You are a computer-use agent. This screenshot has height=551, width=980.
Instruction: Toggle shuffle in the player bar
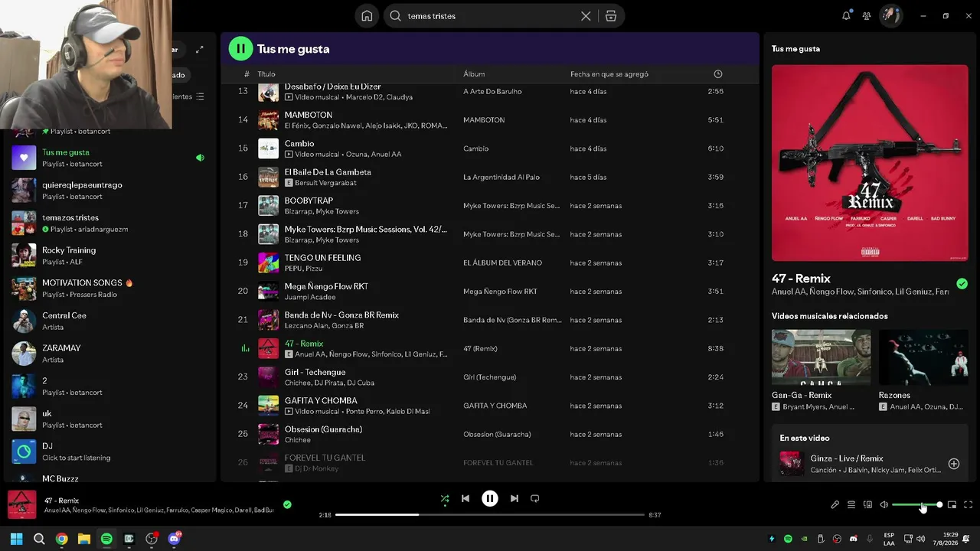coord(445,498)
